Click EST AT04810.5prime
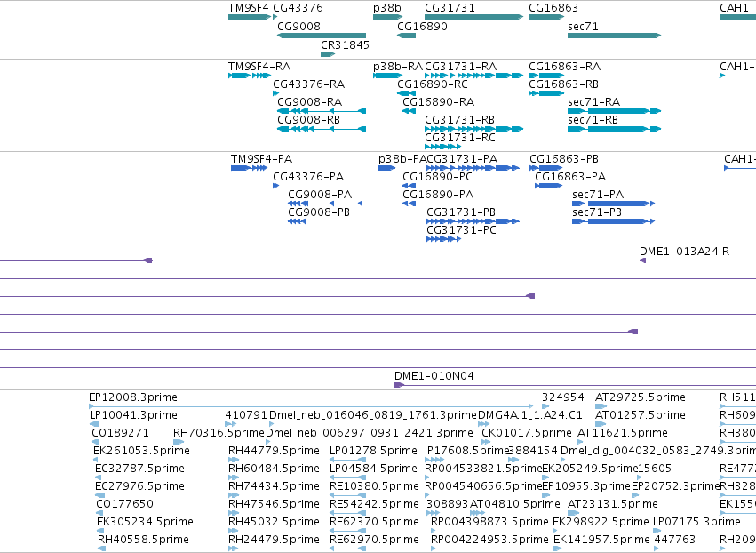Screen dimensions: 756x553 point(477,513)
